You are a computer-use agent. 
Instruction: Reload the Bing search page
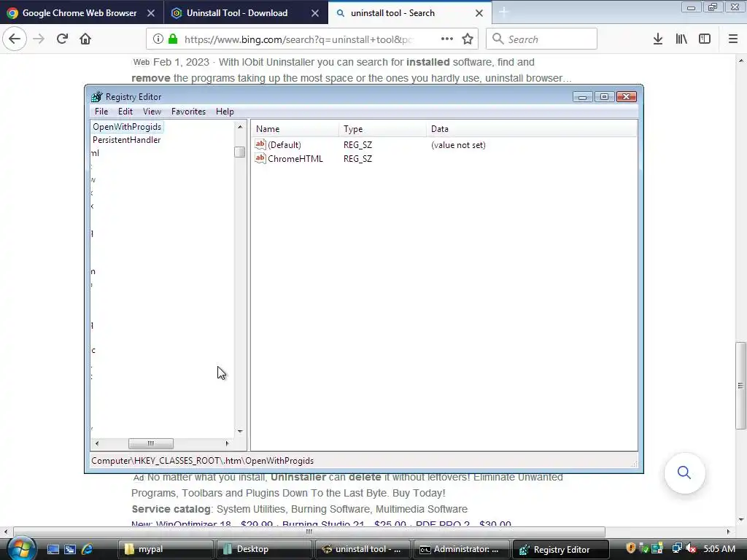coord(62,39)
